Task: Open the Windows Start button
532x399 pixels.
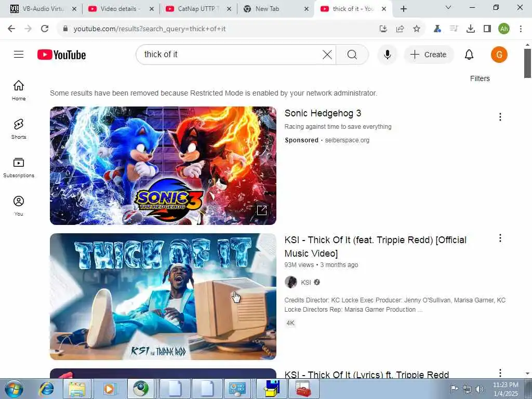Action: pyautogui.click(x=14, y=389)
